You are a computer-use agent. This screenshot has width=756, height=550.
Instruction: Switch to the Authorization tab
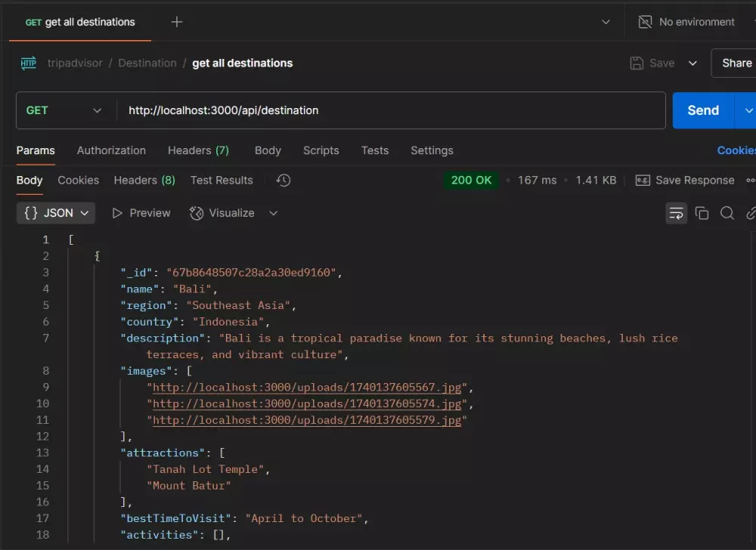click(x=111, y=150)
